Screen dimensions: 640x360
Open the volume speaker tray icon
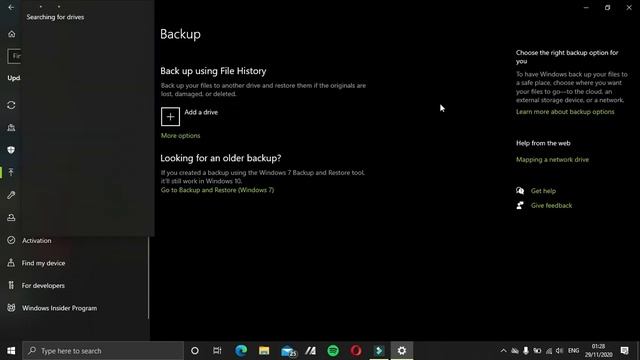[x=560, y=351]
